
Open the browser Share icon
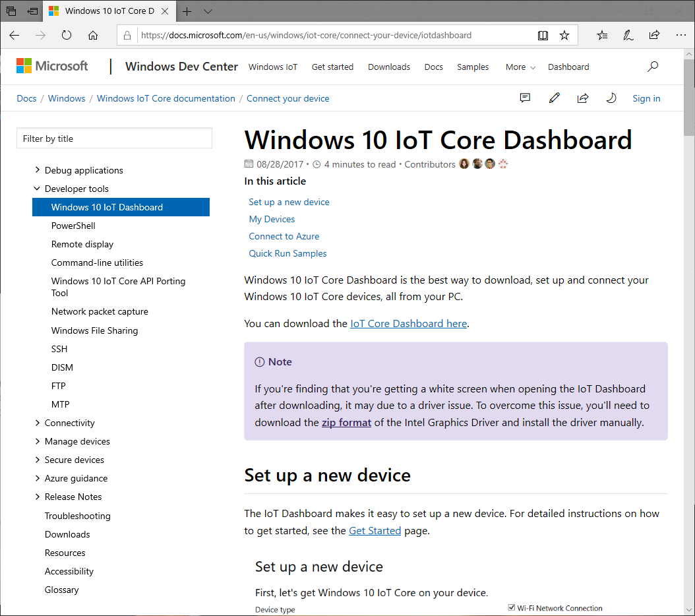[654, 35]
